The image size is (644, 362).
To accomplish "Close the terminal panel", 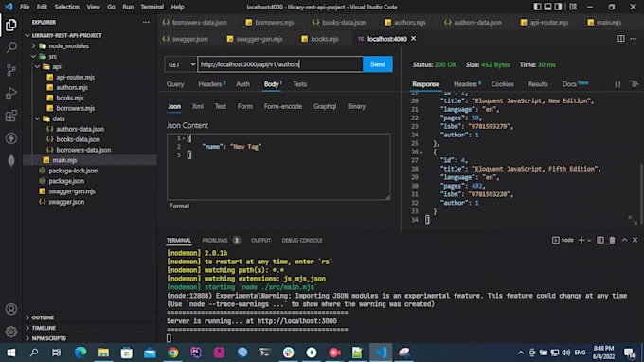I will coord(635,240).
